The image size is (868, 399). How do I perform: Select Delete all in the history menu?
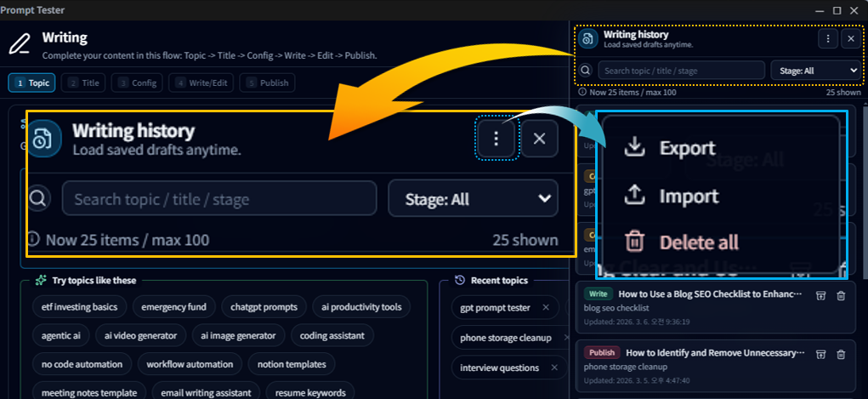coord(681,242)
